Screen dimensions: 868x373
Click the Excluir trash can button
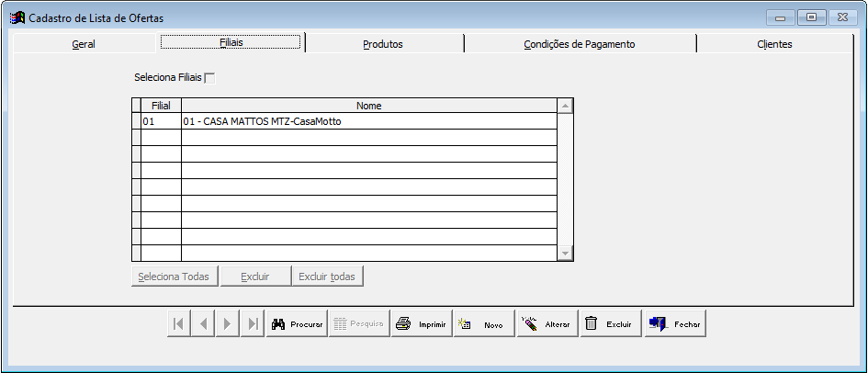tap(609, 323)
